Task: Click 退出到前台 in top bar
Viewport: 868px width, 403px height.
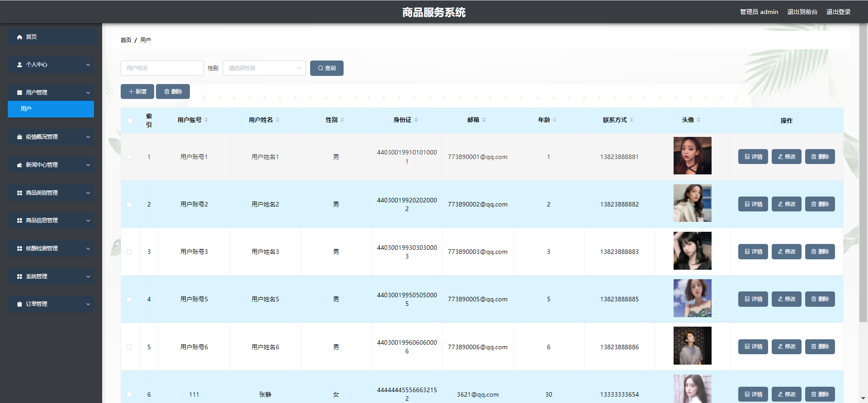Action: [802, 12]
